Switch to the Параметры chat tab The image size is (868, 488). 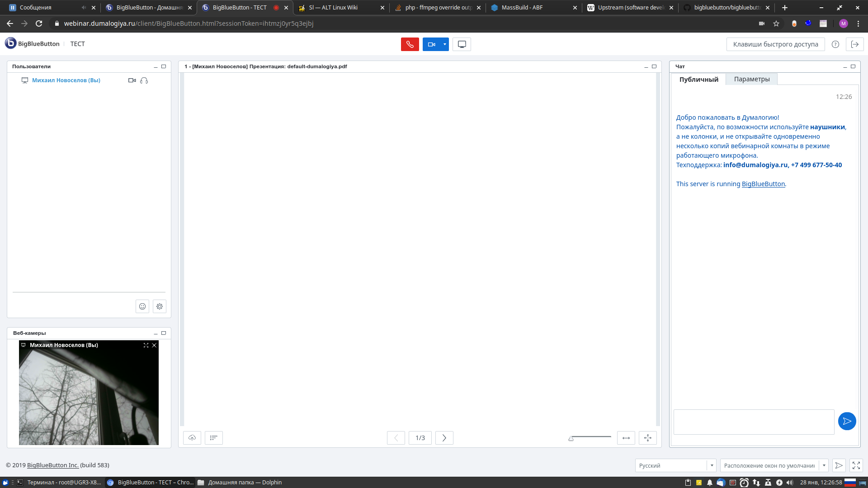coord(751,79)
